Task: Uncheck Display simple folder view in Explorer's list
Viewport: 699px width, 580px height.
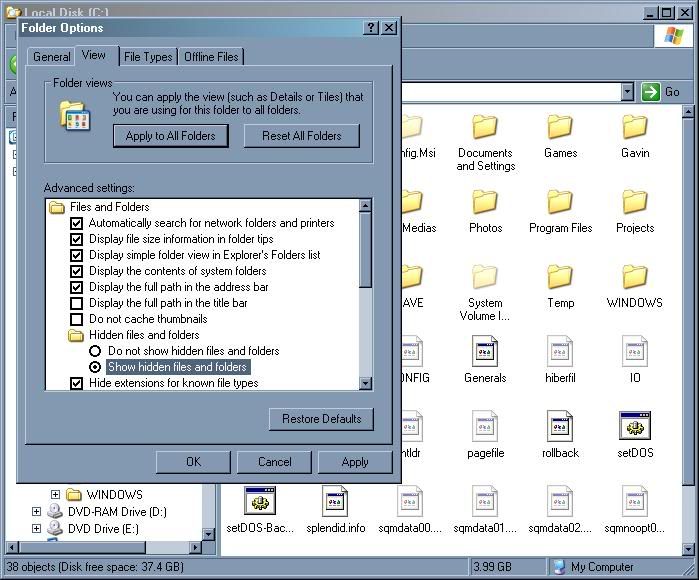Action: pos(77,255)
